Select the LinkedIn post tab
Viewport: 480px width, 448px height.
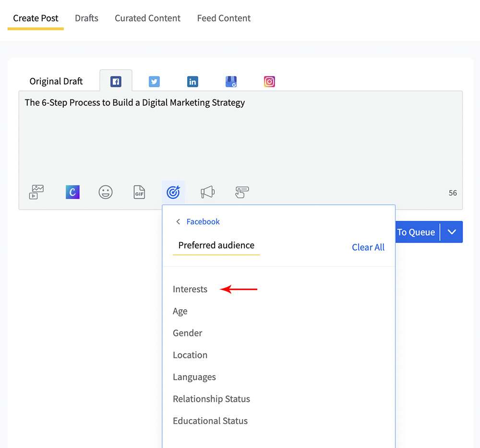pos(192,82)
